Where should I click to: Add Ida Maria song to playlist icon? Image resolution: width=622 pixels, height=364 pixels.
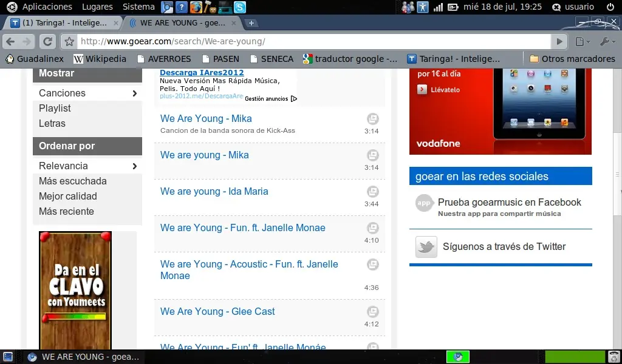pos(372,192)
